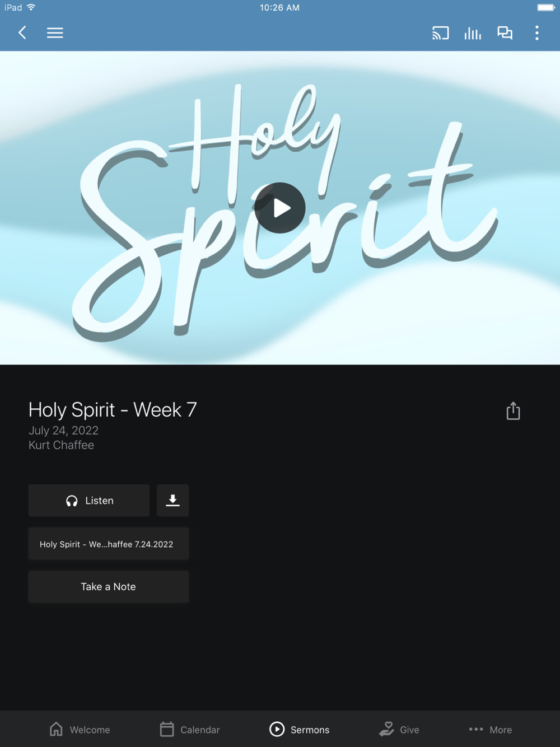
Task: Select the Sermons tab
Action: coord(300,730)
